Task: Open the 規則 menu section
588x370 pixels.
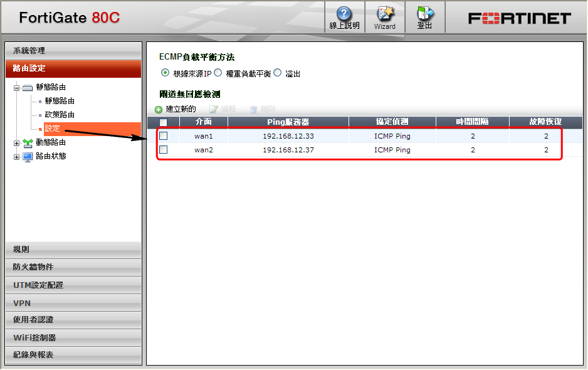Action: click(x=73, y=250)
